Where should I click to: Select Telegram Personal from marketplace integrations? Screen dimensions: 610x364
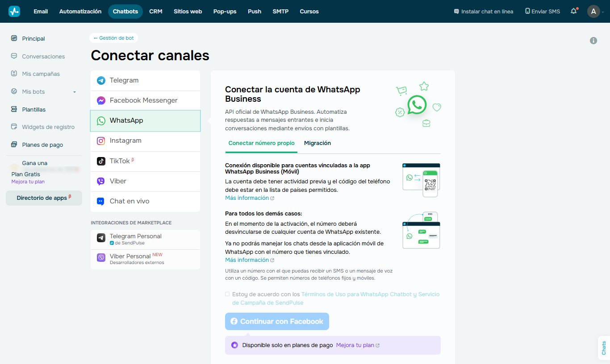(135, 239)
